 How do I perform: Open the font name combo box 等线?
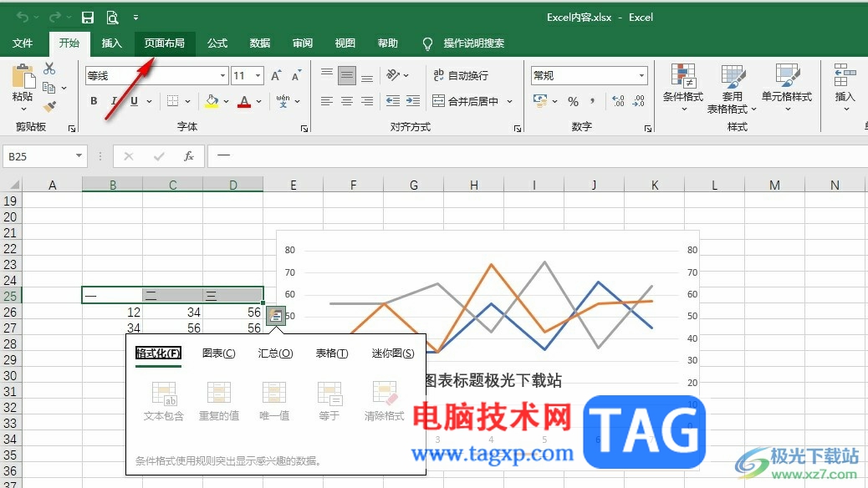coord(156,76)
